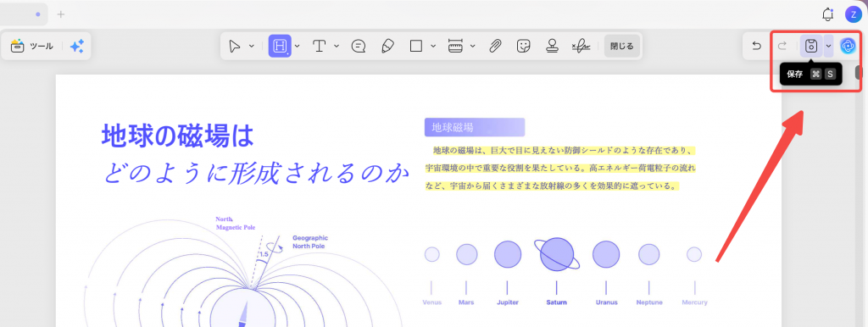Expand the shape tool dropdown

click(x=433, y=46)
